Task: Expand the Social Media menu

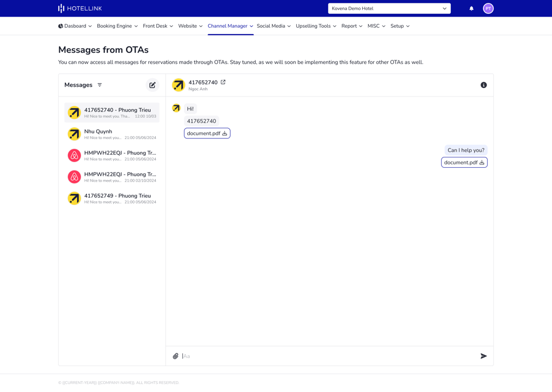Action: click(274, 26)
